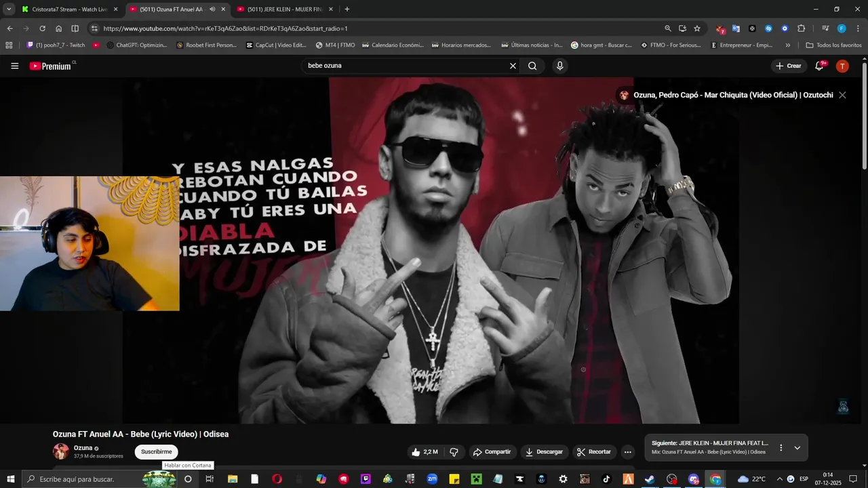Open the Crear create menu
Image resolution: width=868 pixels, height=488 pixels.
[789, 66]
